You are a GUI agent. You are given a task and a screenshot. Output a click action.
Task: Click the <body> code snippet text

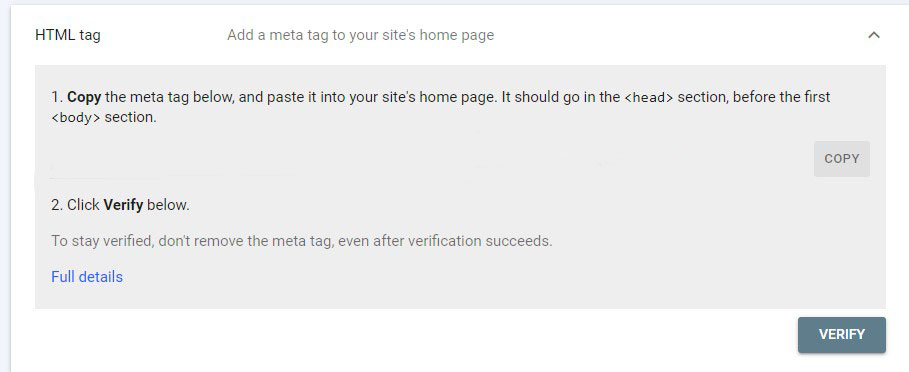click(x=76, y=118)
